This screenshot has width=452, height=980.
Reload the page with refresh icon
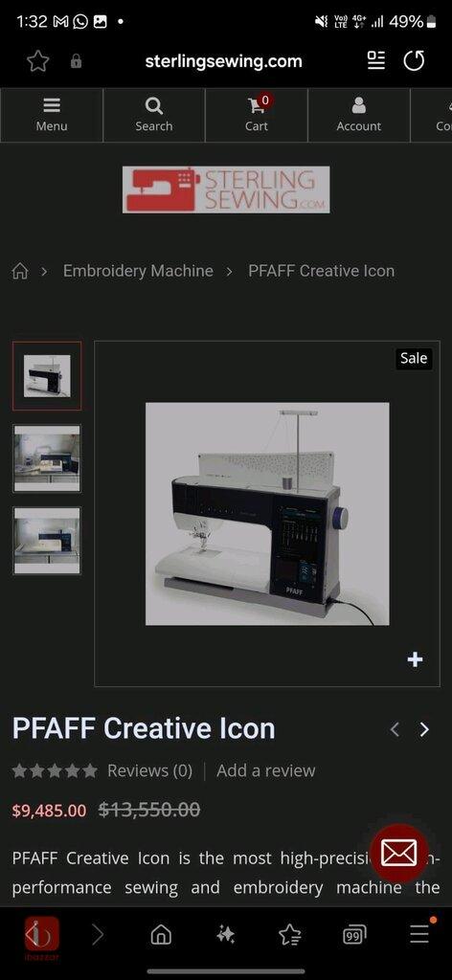(414, 60)
